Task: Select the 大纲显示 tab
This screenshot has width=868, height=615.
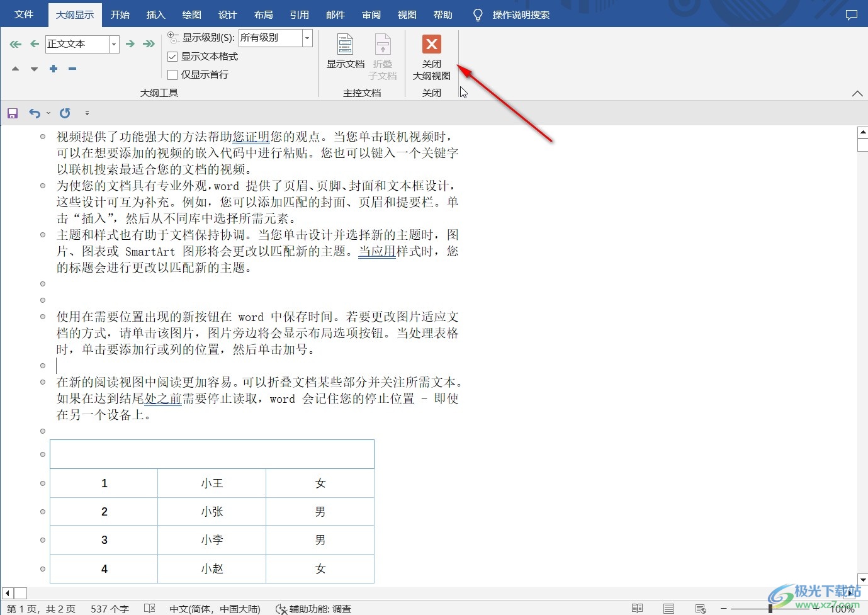Action: [x=75, y=14]
